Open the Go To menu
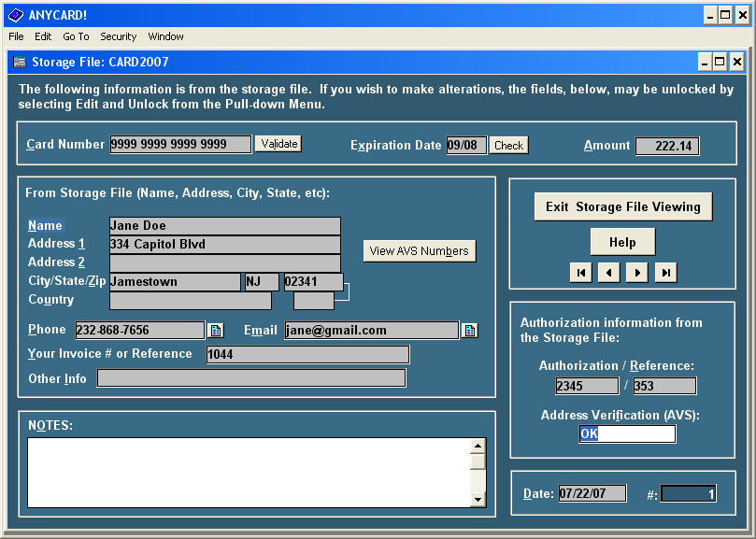756x539 pixels. click(x=77, y=36)
